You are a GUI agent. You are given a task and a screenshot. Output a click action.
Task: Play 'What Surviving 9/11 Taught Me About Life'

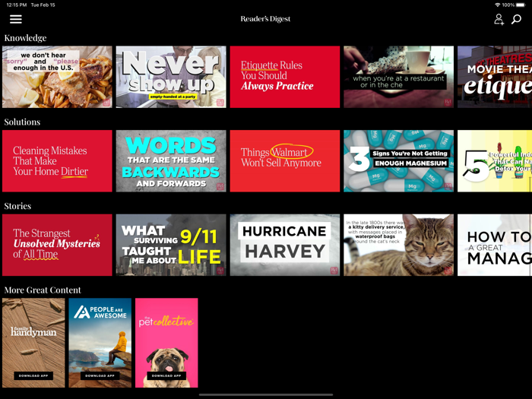pos(171,245)
